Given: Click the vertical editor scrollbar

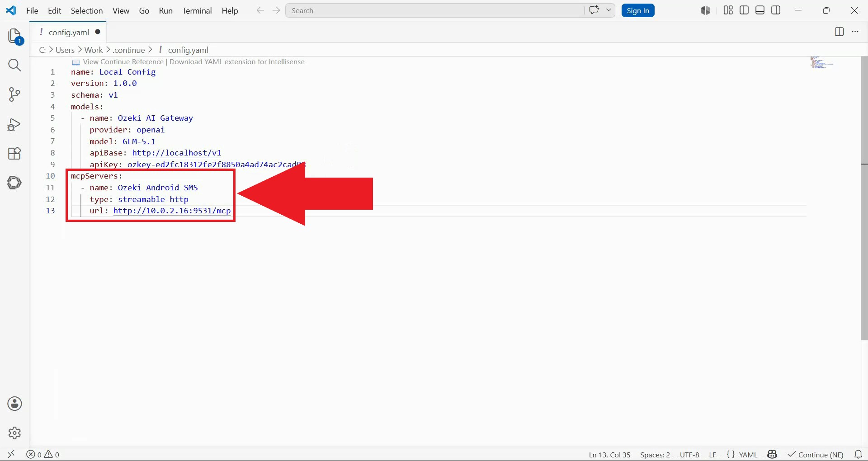Looking at the screenshot, I should (864, 198).
